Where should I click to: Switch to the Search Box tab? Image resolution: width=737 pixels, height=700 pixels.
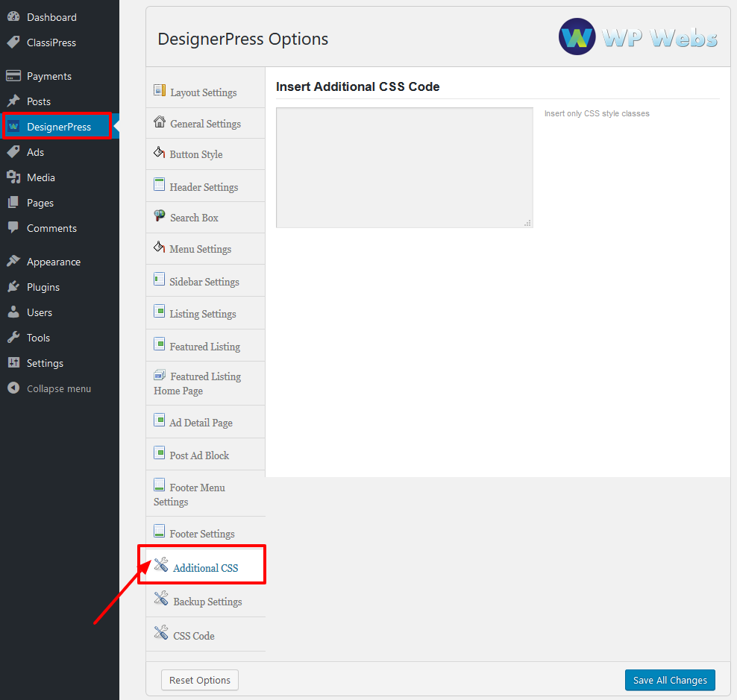pos(205,218)
